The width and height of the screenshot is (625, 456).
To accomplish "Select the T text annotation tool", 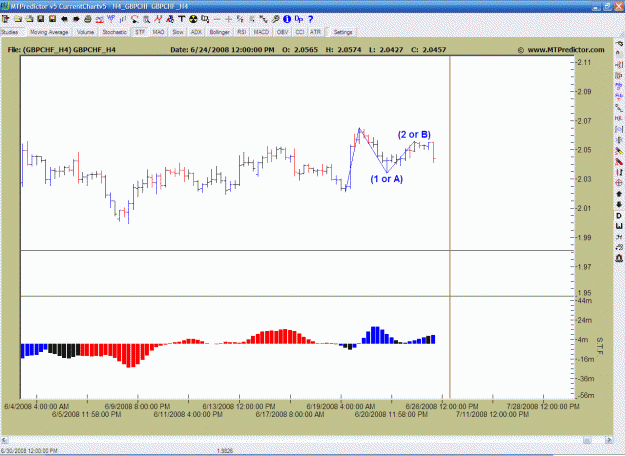I will point(182,19).
